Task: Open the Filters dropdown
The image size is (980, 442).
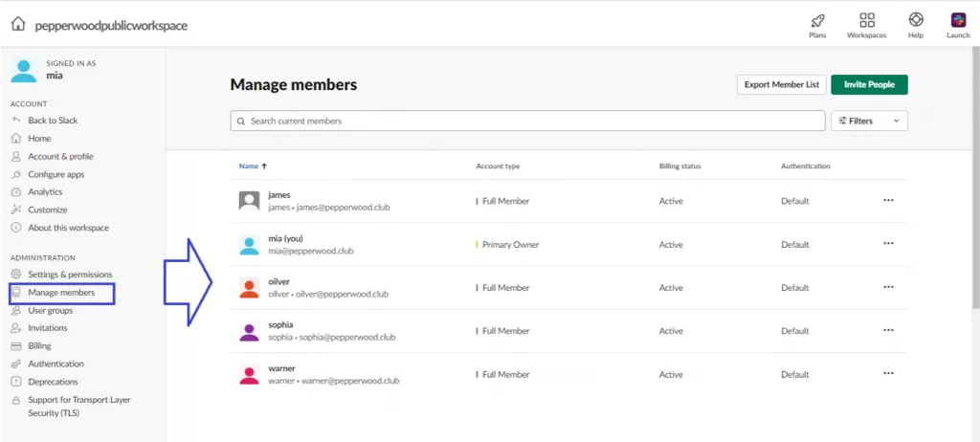Action: click(x=869, y=121)
